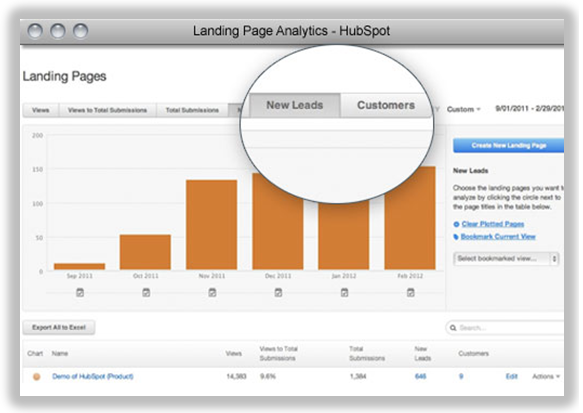Click the Landing Pages heading
This screenshot has width=583, height=413.
(x=64, y=76)
